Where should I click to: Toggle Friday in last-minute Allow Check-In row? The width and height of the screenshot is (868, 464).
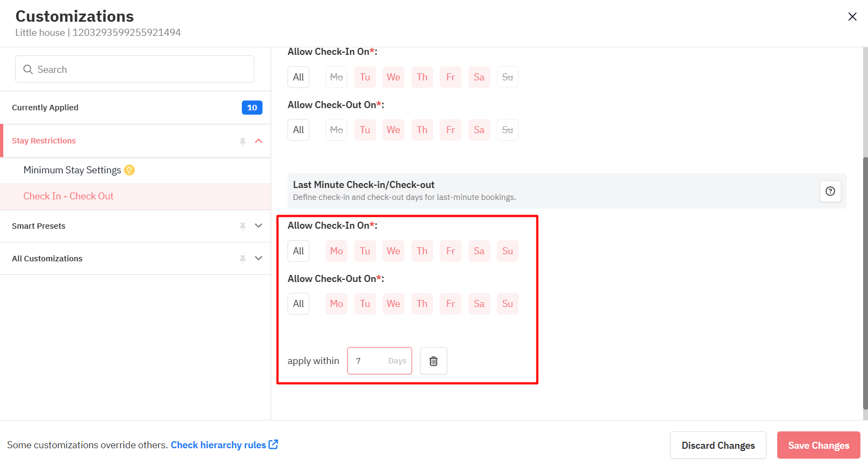[450, 251]
